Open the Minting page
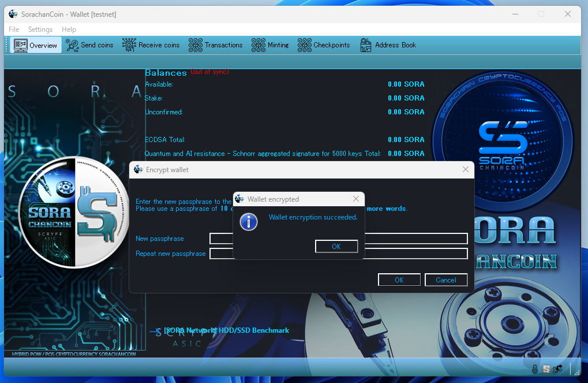This screenshot has width=588, height=383. tap(270, 45)
